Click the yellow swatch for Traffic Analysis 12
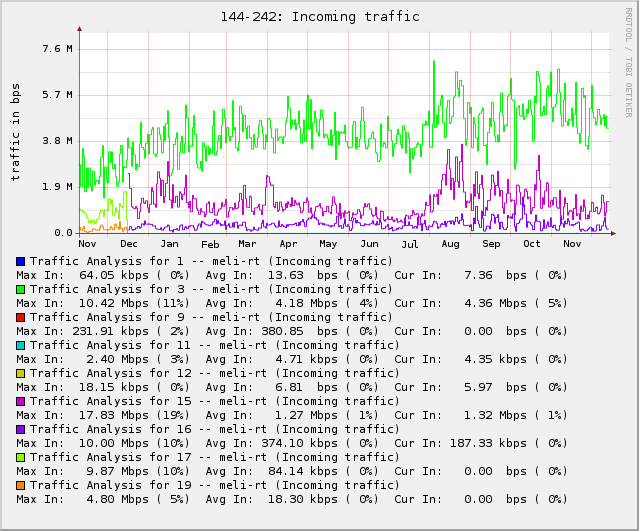Image resolution: width=639 pixels, height=531 pixels. click(21, 373)
